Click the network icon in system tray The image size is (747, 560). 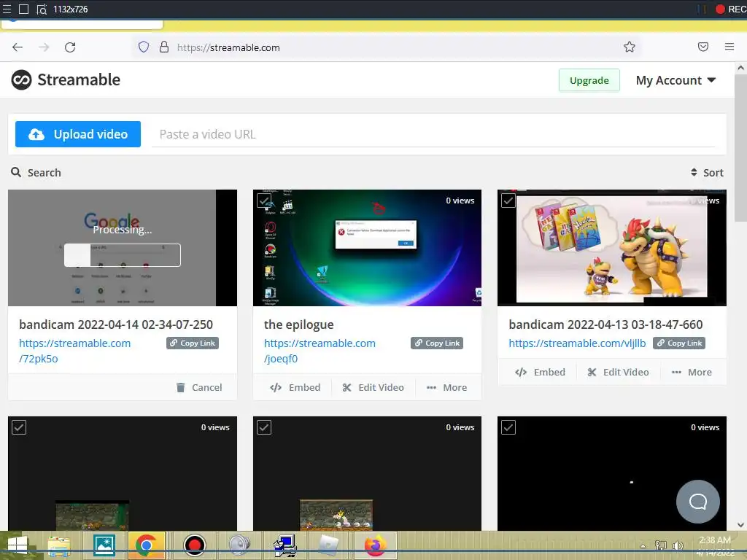click(660, 545)
